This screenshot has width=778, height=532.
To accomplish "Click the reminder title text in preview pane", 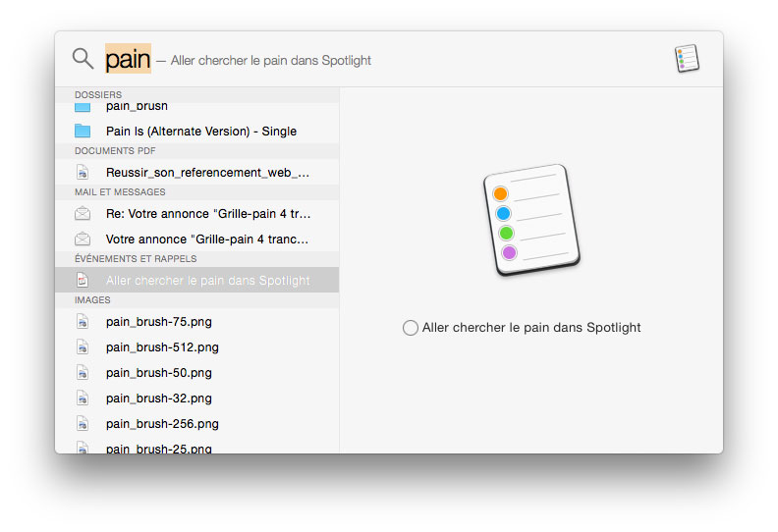I will coord(531,328).
